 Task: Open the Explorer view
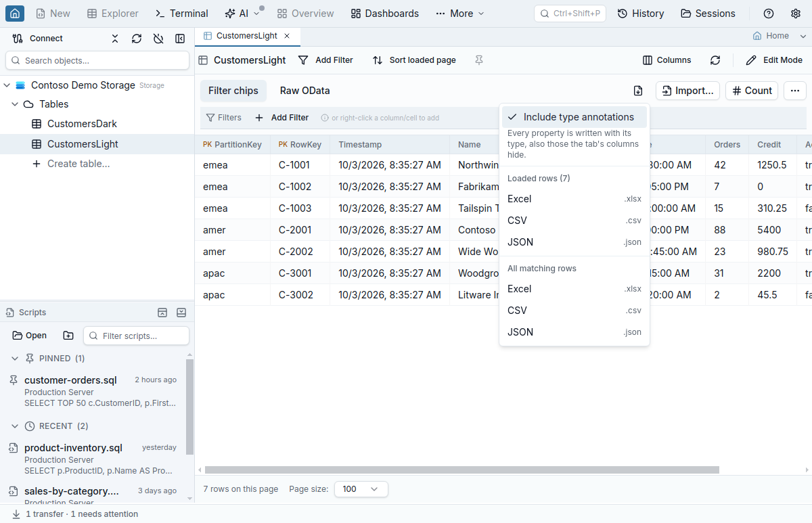113,14
